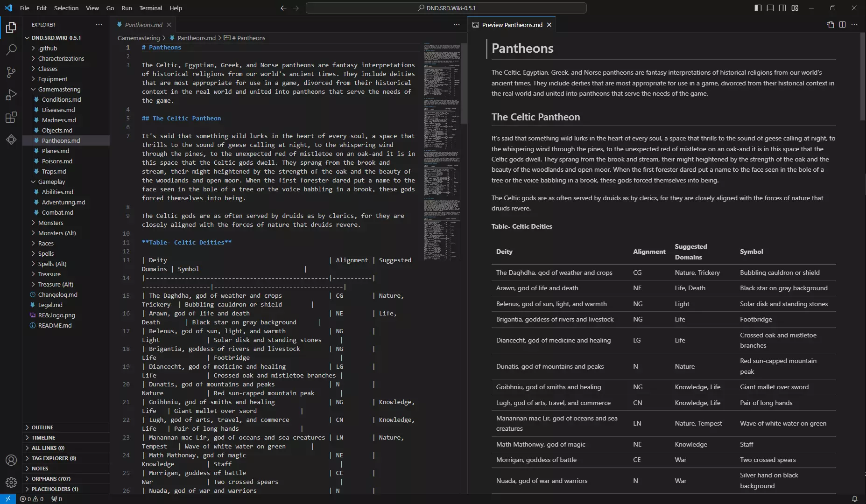866x504 pixels.
Task: Open the Terminal menu
Action: click(150, 8)
